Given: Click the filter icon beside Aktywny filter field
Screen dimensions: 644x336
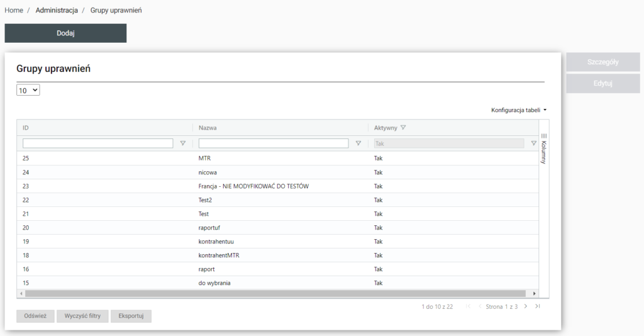Looking at the screenshot, I should [x=534, y=143].
